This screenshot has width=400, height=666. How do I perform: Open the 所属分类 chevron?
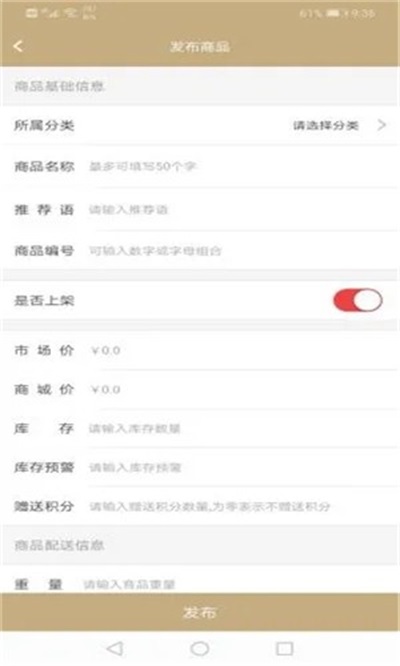coord(382,125)
